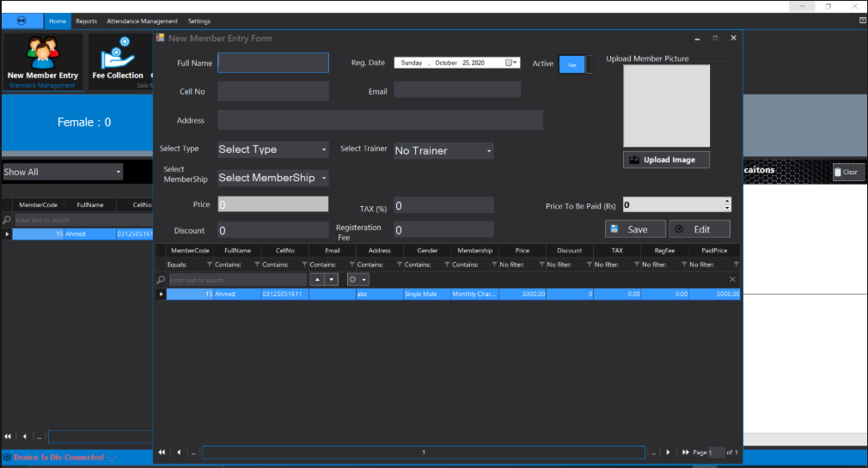This screenshot has height=468, width=868.
Task: Open calendar picker in Reg. Date field
Action: click(x=510, y=63)
